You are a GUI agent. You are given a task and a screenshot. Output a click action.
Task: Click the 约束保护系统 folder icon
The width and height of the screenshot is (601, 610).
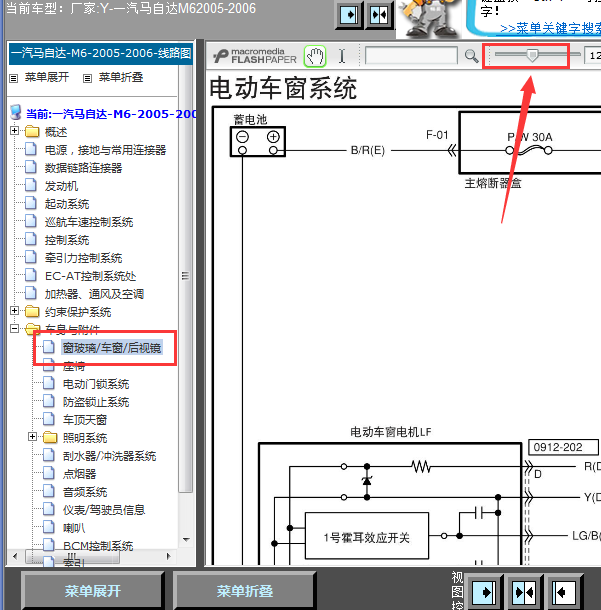point(32,311)
